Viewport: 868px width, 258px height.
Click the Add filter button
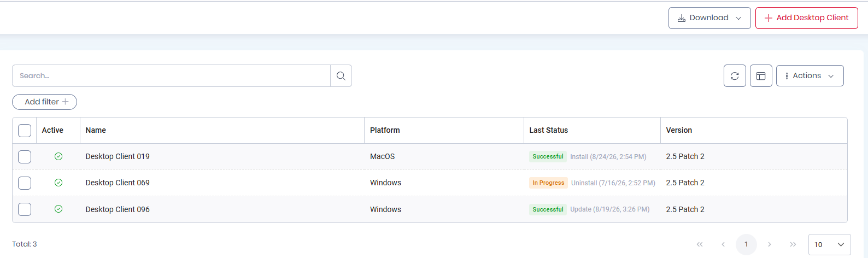(44, 102)
